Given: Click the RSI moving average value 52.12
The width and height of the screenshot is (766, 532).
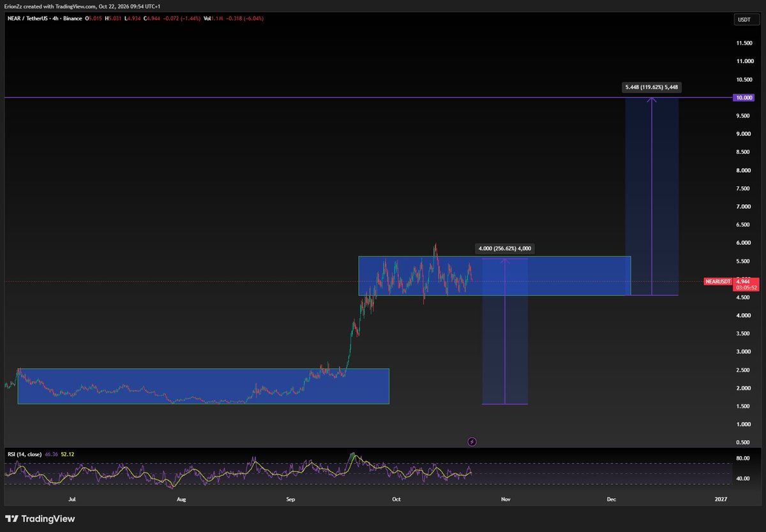Looking at the screenshot, I should [x=68, y=454].
